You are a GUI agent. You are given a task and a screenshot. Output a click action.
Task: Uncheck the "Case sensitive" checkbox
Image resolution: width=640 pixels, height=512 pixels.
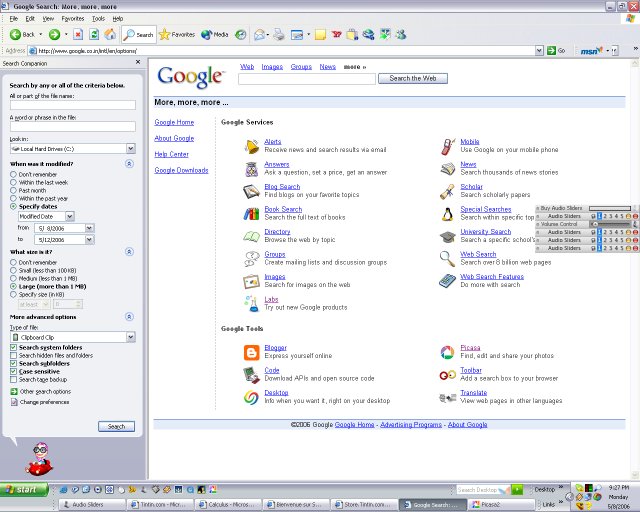tap(13, 372)
